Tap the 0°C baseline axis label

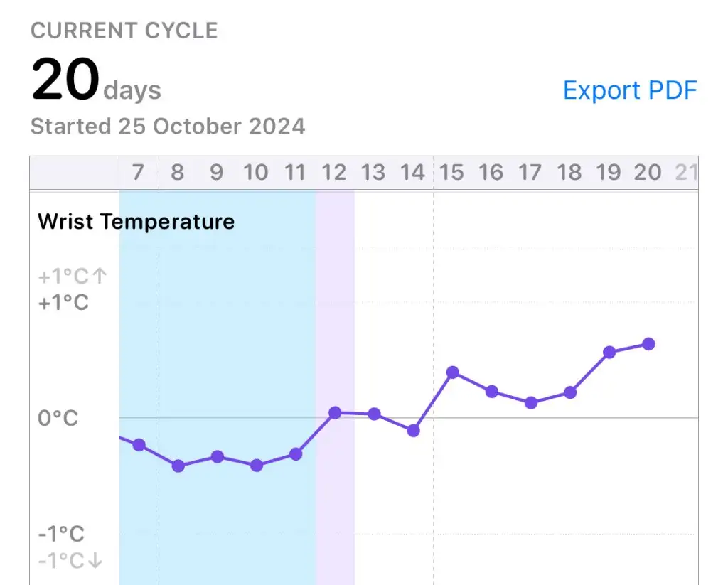tap(58, 418)
